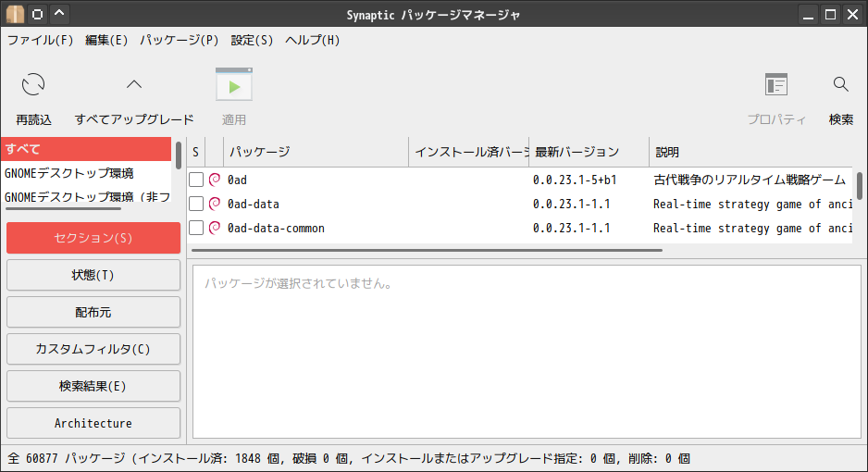The width and height of the screenshot is (868, 472).
Task: Click the upgrade all (すべてアップグレード) arrow icon
Action: click(x=134, y=84)
